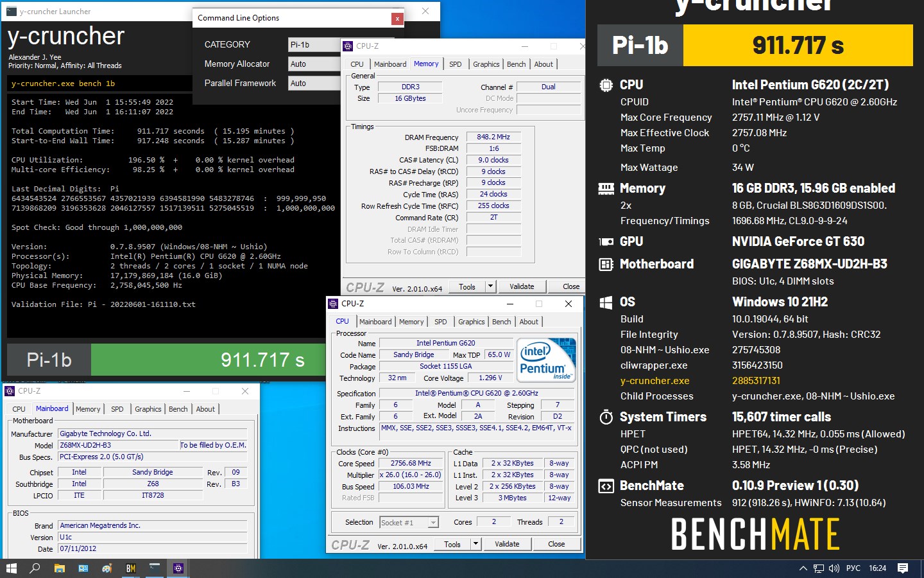Click the y-cruncher.exe bench 1b command line
The width and height of the screenshot is (924, 578).
pyautogui.click(x=99, y=83)
